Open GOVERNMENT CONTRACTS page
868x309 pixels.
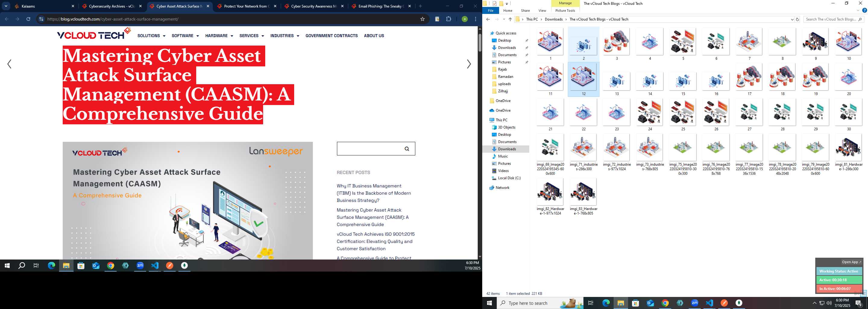331,36
